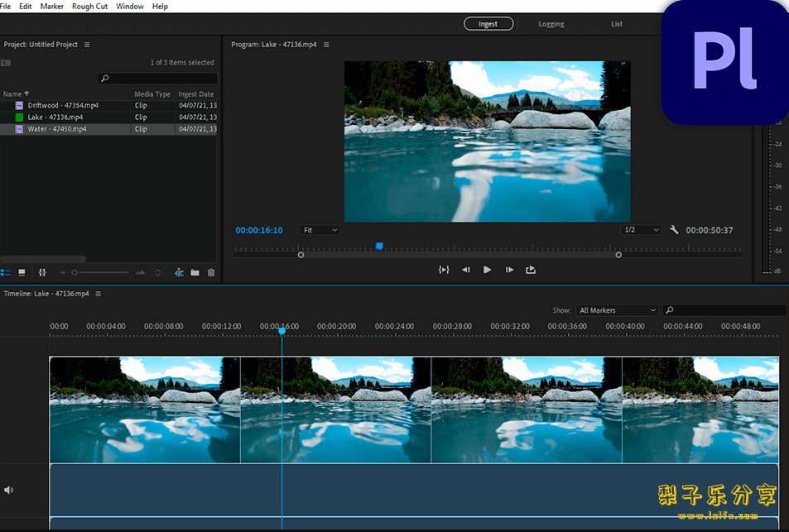Open the Help menu
The height and width of the screenshot is (532, 789).
(x=160, y=7)
